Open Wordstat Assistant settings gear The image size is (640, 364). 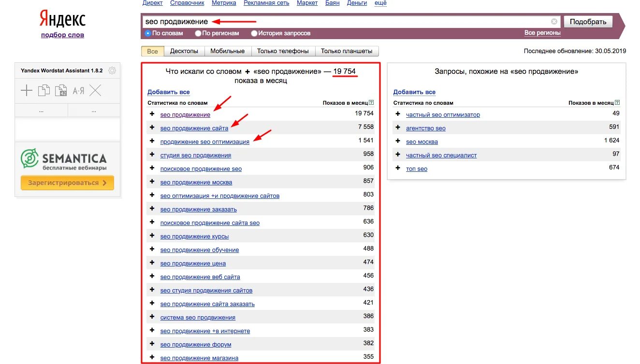pos(112,70)
